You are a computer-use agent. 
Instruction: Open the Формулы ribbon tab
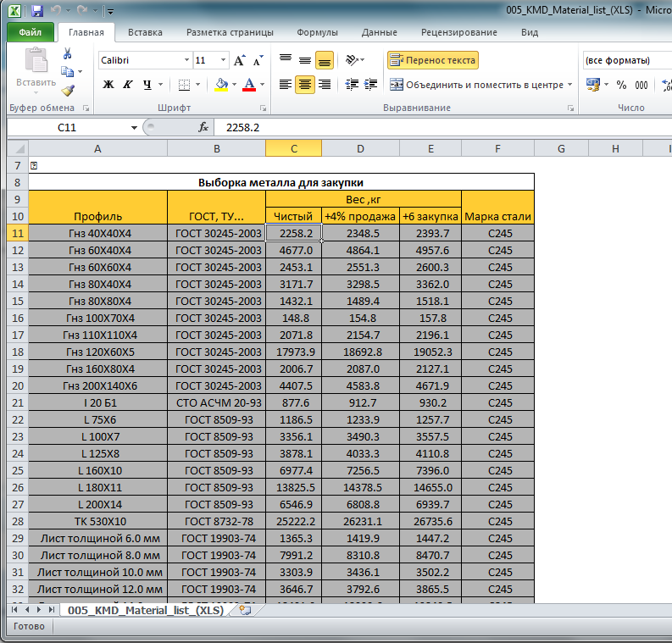coord(317,32)
